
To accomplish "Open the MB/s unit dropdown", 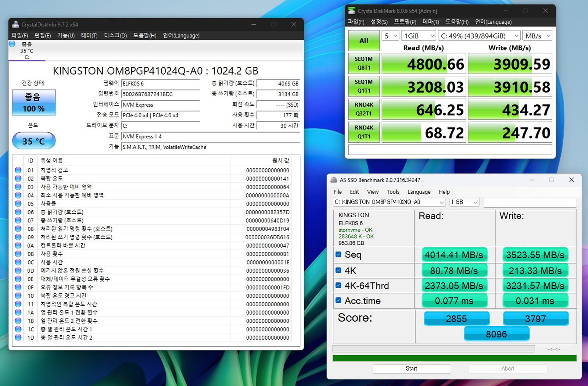I will coord(537,36).
